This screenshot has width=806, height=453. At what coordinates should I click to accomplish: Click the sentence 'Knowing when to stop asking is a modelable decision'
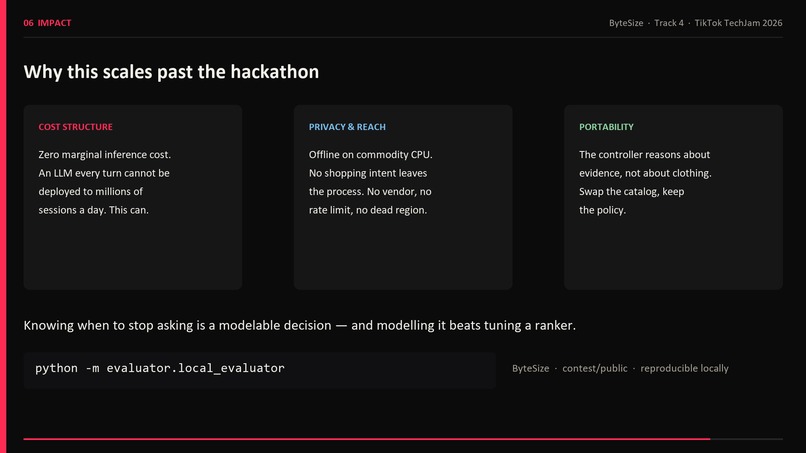pos(177,325)
